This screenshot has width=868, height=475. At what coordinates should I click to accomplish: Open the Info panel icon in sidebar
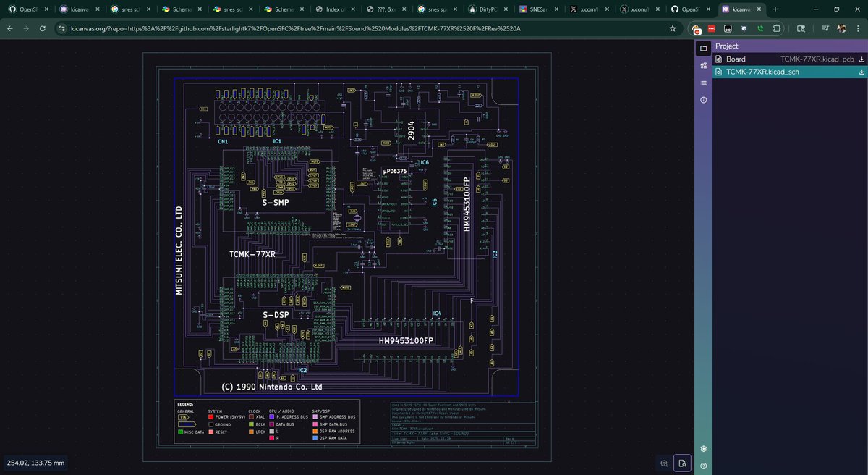pos(703,100)
